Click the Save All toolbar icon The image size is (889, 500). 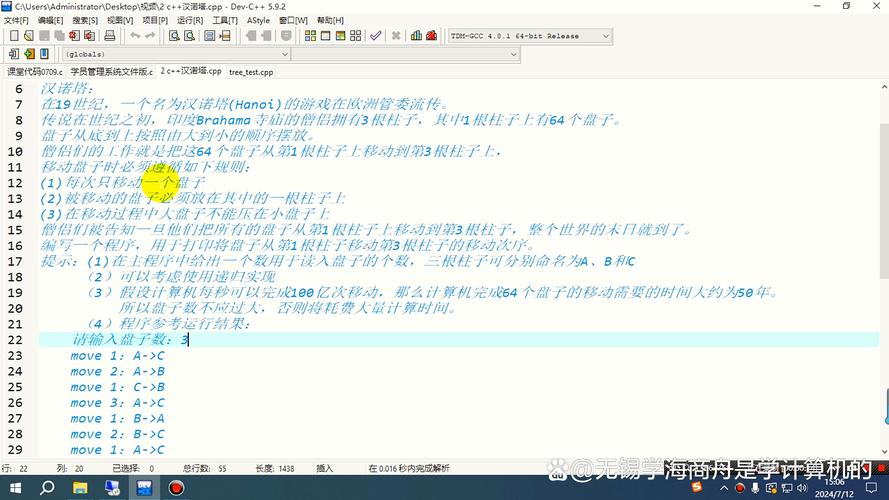pyautogui.click(x=59, y=36)
